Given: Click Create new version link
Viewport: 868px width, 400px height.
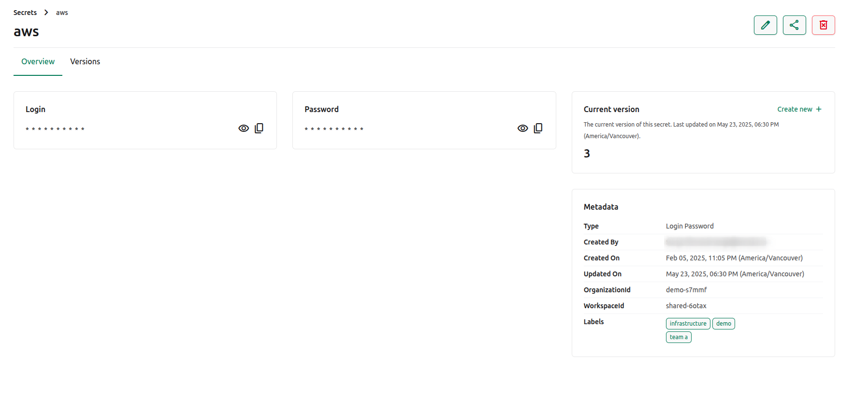Looking at the screenshot, I should click(x=799, y=109).
